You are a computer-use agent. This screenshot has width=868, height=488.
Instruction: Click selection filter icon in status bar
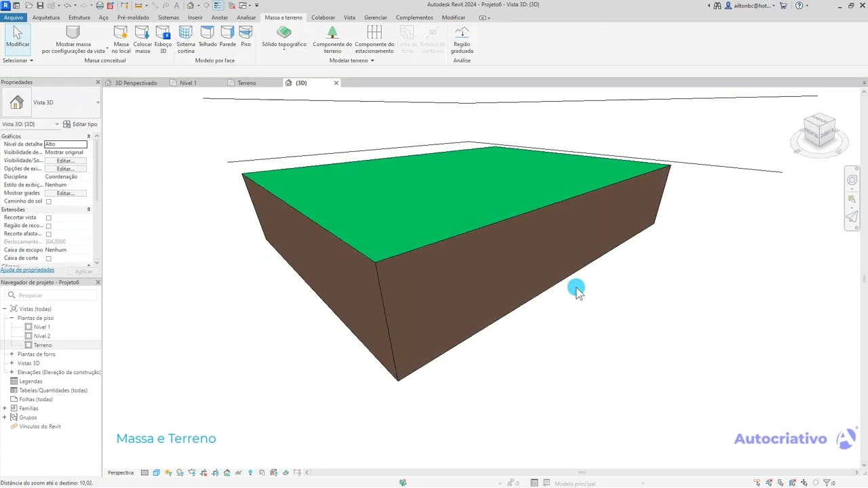(828, 483)
